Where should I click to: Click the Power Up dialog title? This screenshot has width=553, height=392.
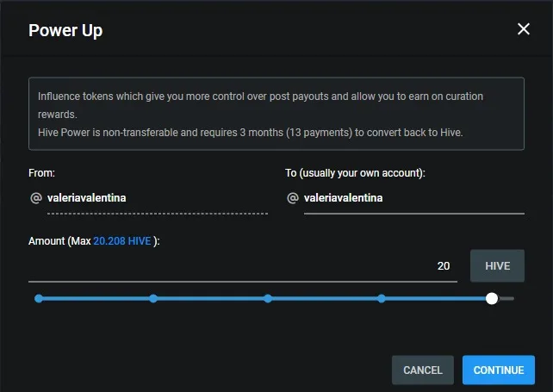(65, 30)
